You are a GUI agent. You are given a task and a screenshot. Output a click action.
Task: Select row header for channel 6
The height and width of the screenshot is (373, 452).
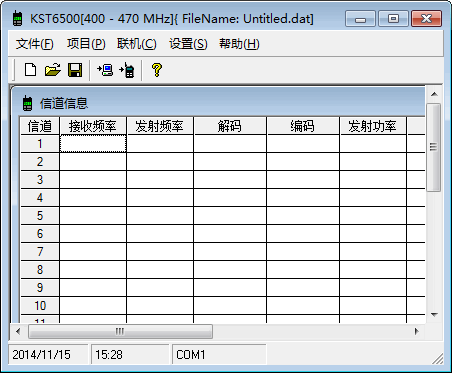coord(40,234)
